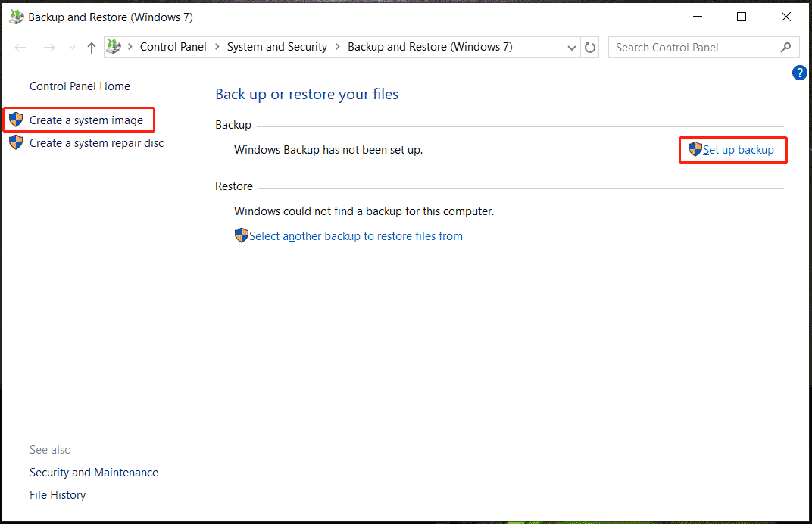The height and width of the screenshot is (524, 812).
Task: Click the Up to parent folder arrow
Action: [x=92, y=48]
